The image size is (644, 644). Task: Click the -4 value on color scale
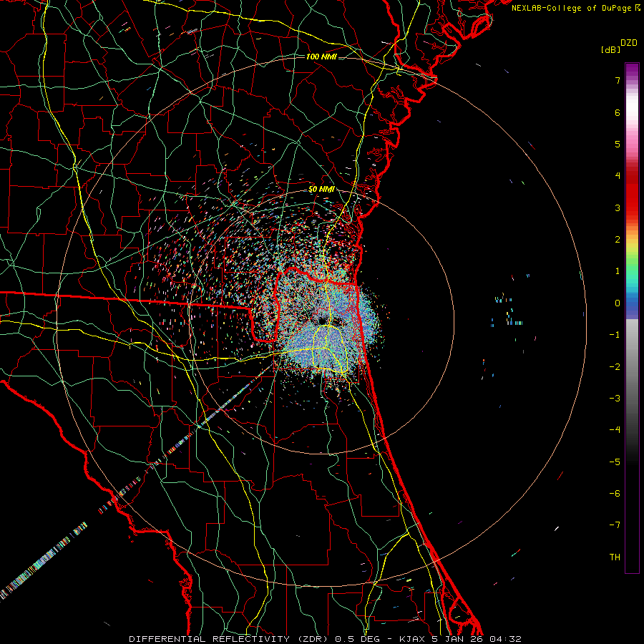615,429
